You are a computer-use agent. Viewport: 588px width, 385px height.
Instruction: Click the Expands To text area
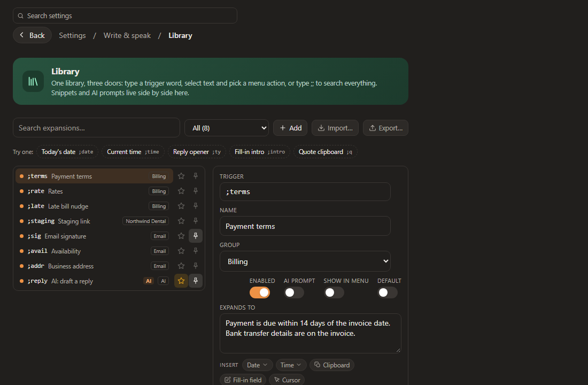[x=310, y=334]
